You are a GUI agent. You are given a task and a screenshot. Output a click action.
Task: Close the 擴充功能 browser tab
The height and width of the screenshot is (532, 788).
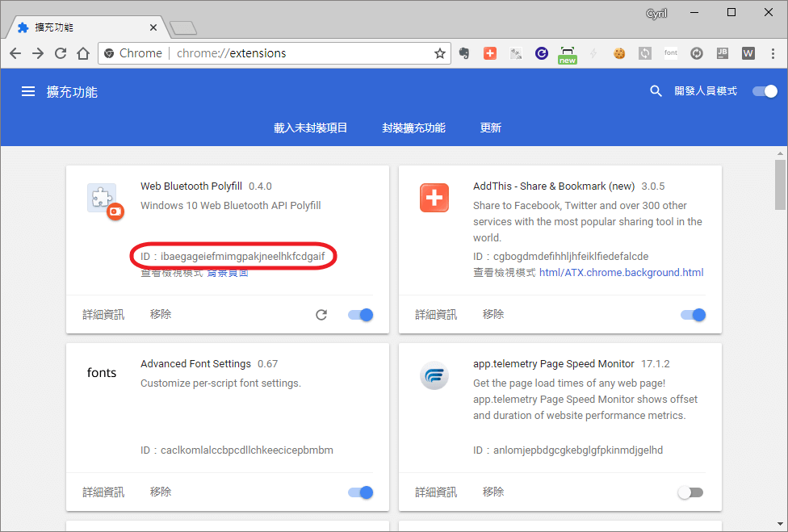click(x=153, y=27)
